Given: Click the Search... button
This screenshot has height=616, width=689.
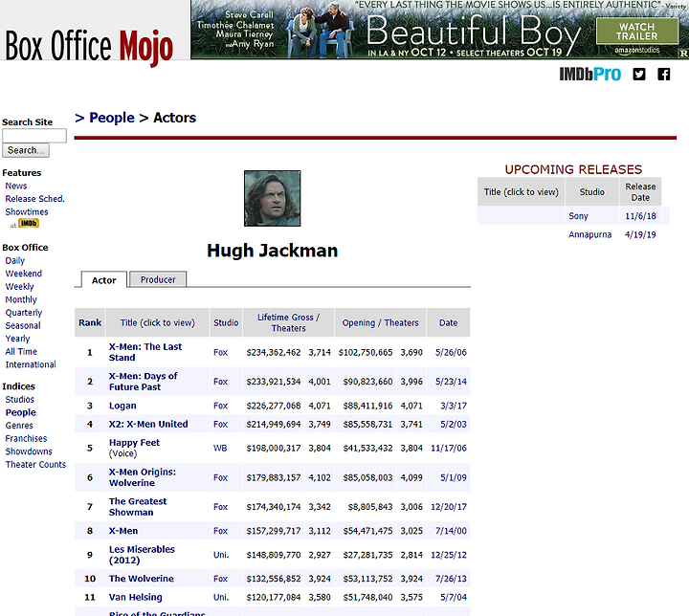Looking at the screenshot, I should click(x=26, y=150).
